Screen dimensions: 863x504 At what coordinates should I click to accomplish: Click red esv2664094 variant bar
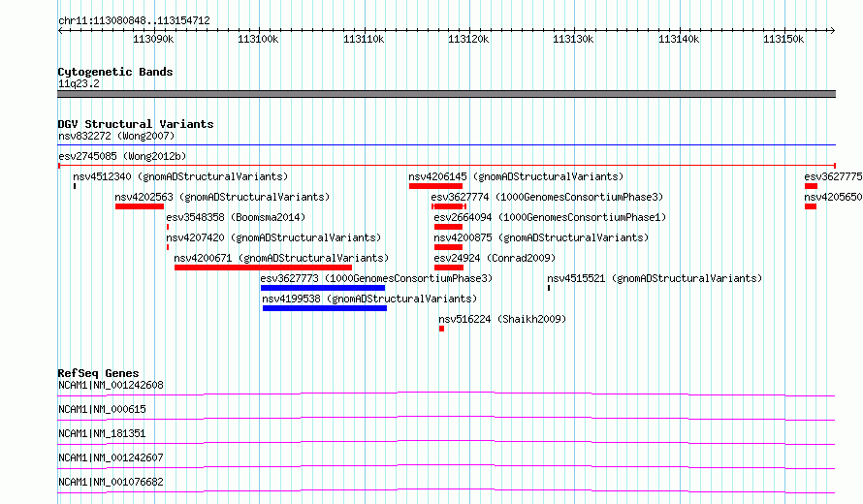tap(448, 227)
